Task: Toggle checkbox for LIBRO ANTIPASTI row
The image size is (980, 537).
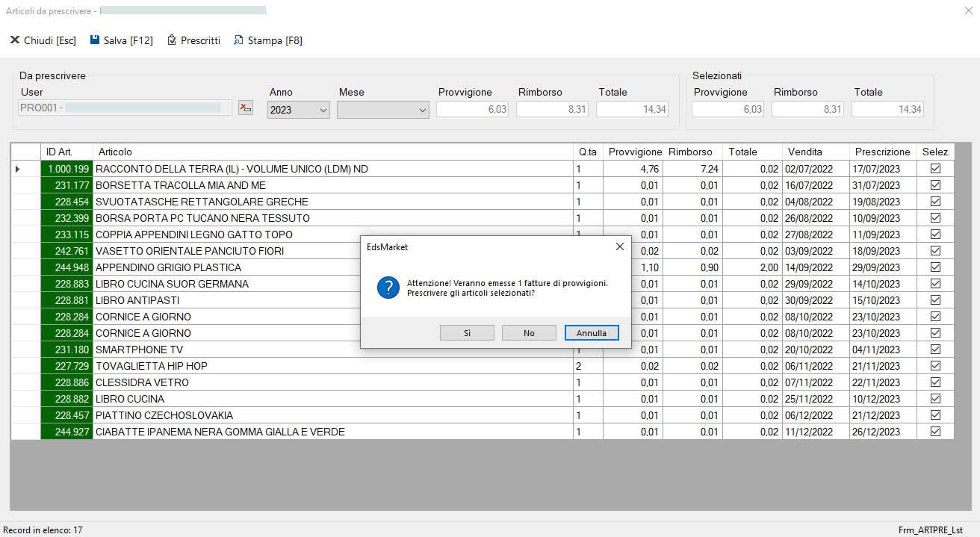Action: (x=935, y=300)
